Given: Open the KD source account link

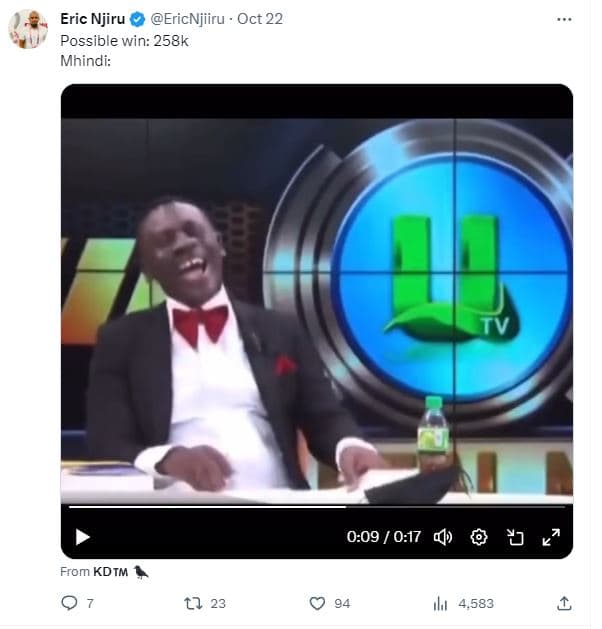Looking at the screenshot, I should [x=111, y=571].
